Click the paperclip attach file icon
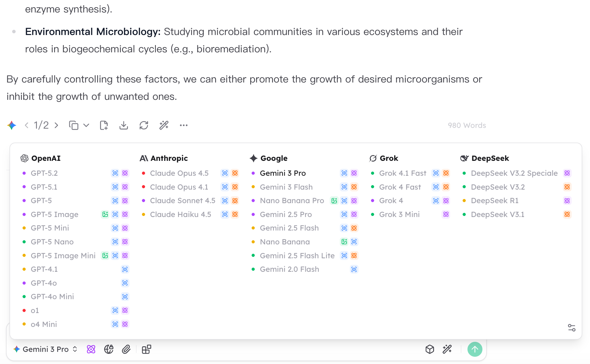Screen dimensions: 590x364 [126, 349]
